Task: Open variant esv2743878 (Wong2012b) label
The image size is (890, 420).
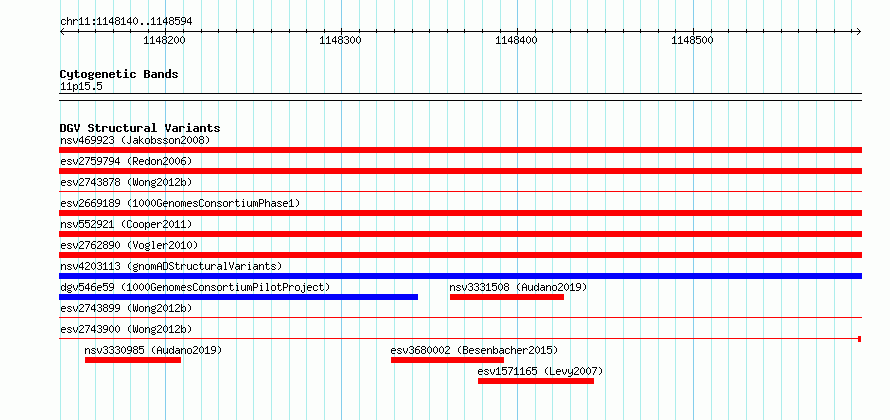Action: 126,182
